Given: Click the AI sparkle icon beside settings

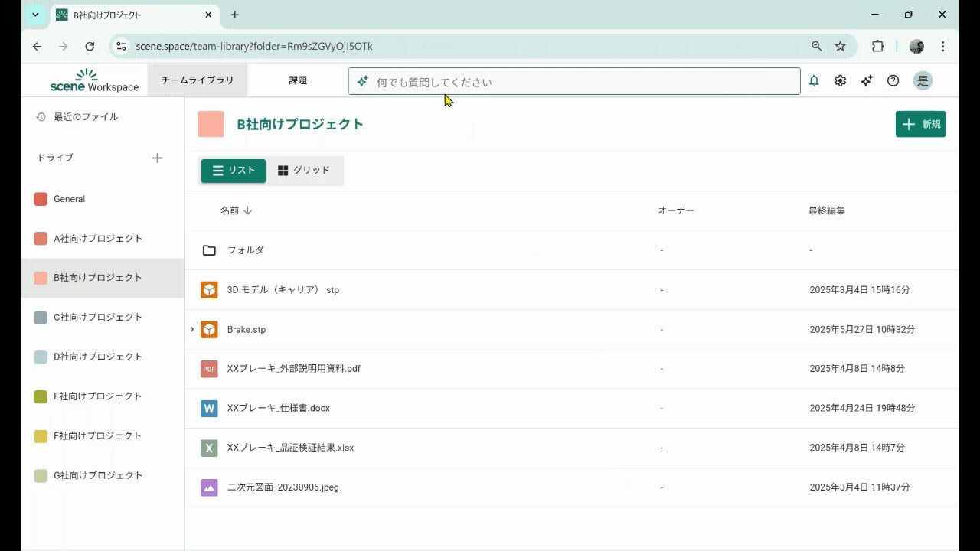Looking at the screenshot, I should click(x=867, y=81).
